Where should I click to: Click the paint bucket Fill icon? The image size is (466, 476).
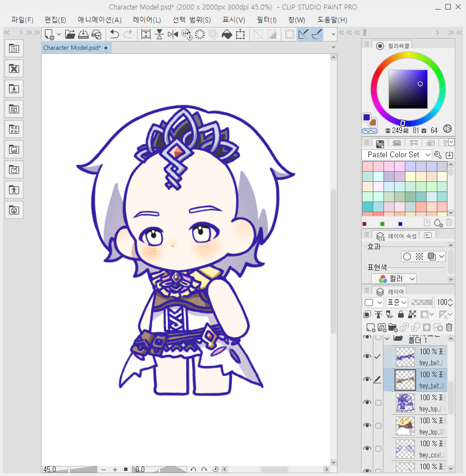click(x=227, y=34)
